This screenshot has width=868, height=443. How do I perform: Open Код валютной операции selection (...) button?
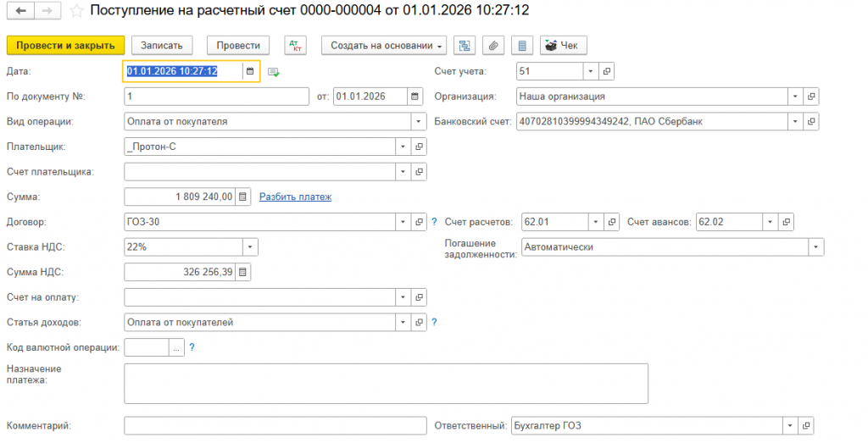[176, 347]
